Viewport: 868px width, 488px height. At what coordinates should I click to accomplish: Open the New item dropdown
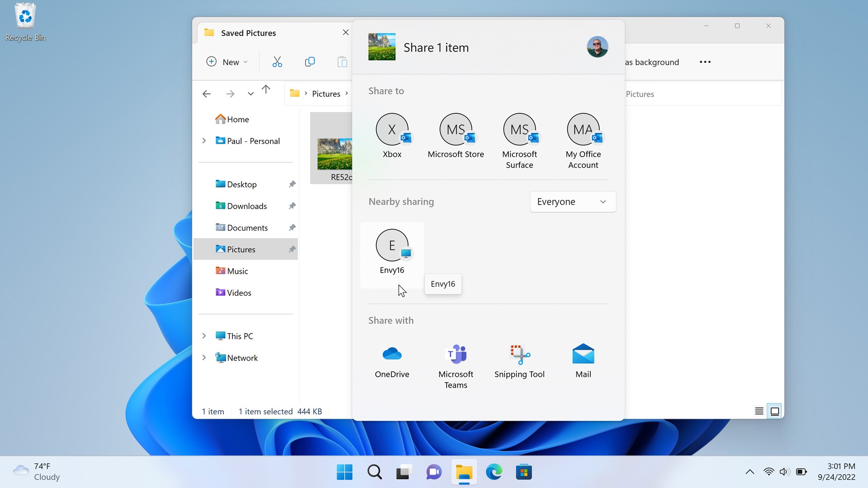click(x=227, y=62)
